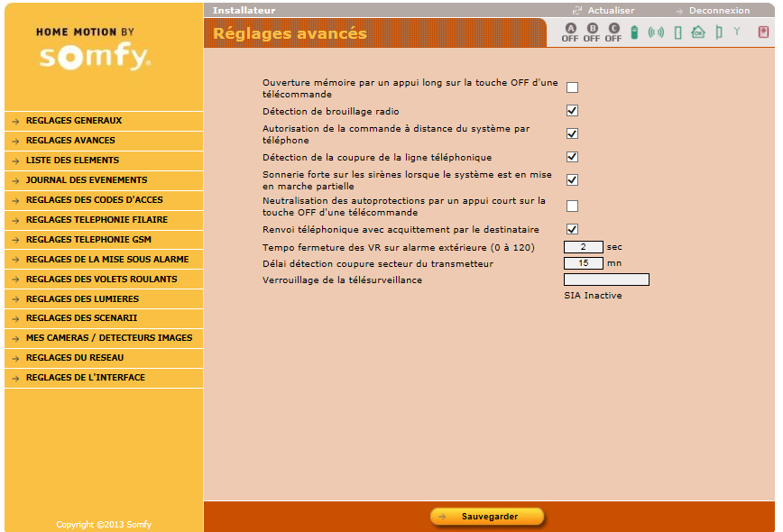783x532 pixels.
Task: Click the zone A OFF status icon
Action: tap(570, 33)
